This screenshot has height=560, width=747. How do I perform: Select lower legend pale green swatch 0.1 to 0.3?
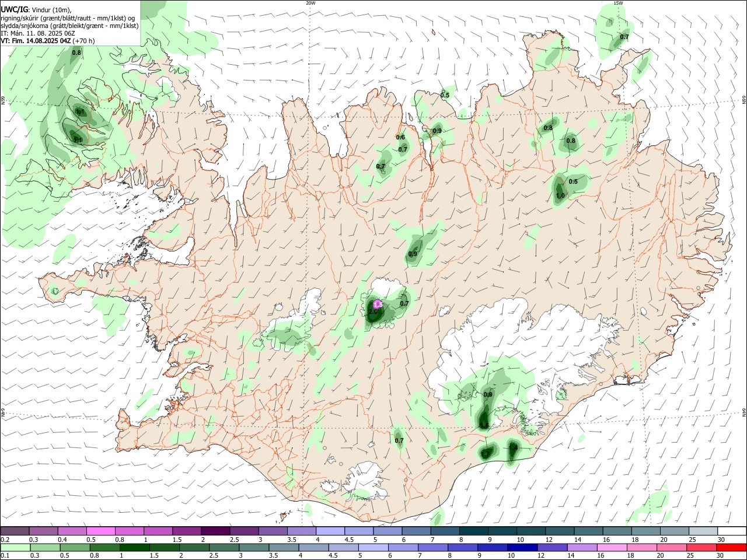tap(15, 547)
